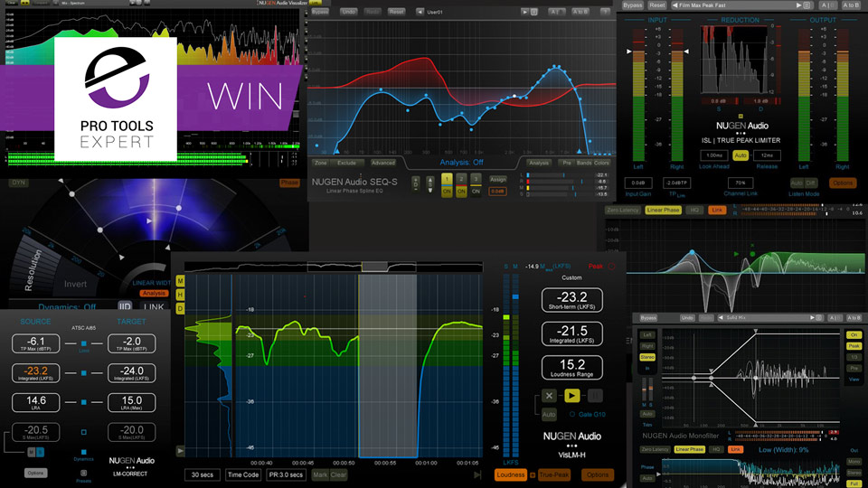Select Diff listen mode in ISL
Viewport: 868px width, 488px height.
pos(810,183)
